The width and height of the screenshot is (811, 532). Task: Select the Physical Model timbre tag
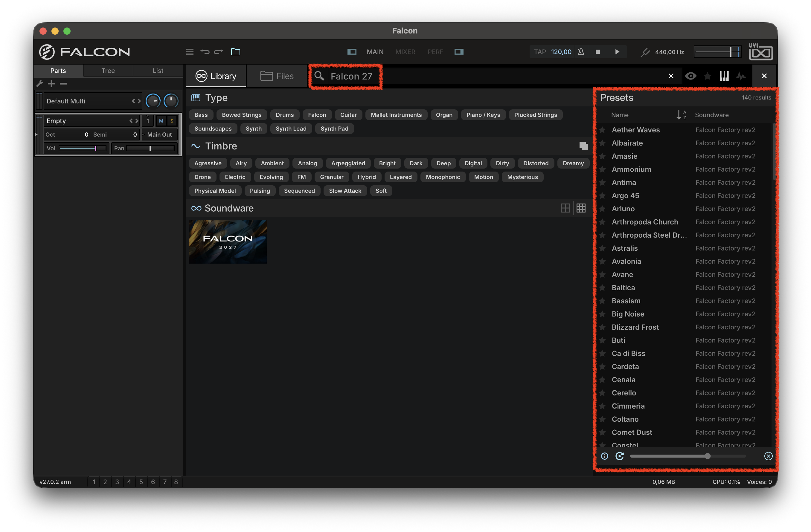pos(215,190)
